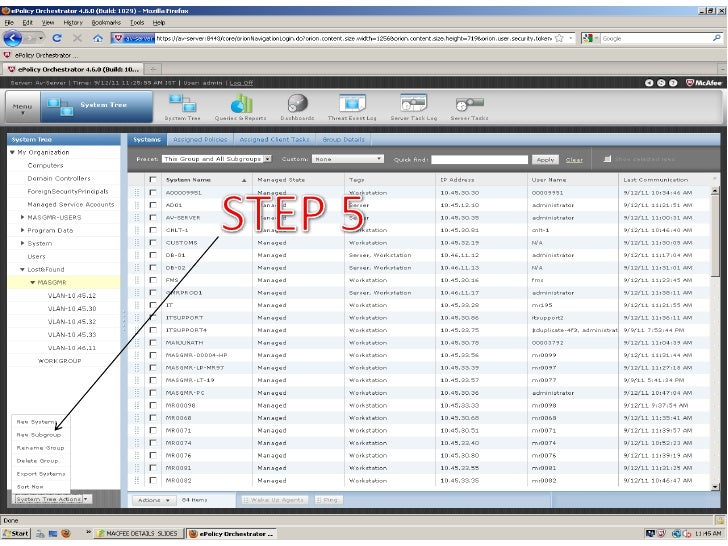Click the Log Off link

pos(241,83)
